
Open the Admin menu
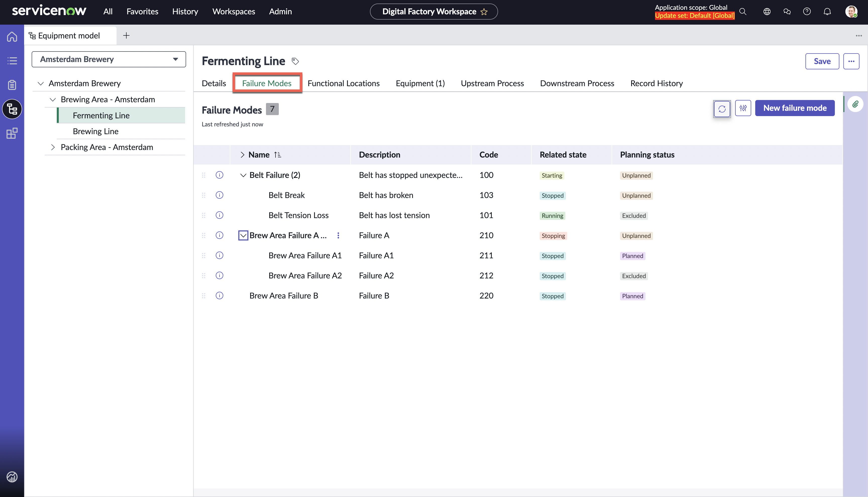tap(281, 12)
